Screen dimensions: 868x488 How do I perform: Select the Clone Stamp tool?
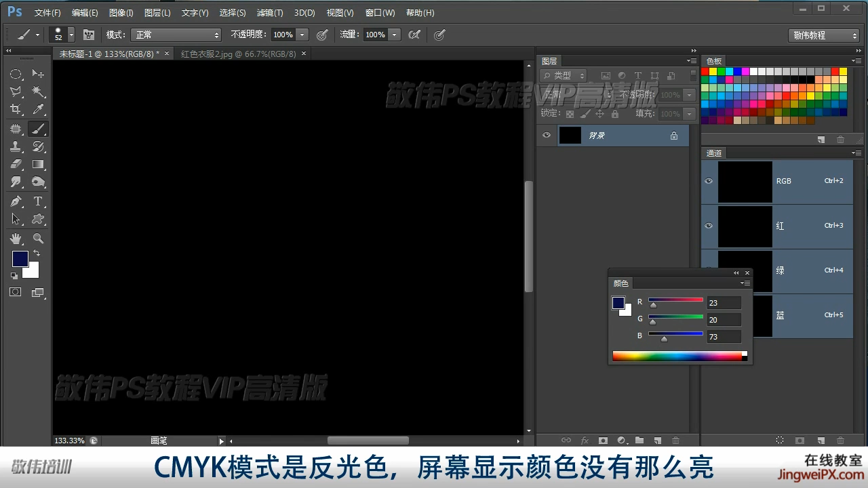16,146
